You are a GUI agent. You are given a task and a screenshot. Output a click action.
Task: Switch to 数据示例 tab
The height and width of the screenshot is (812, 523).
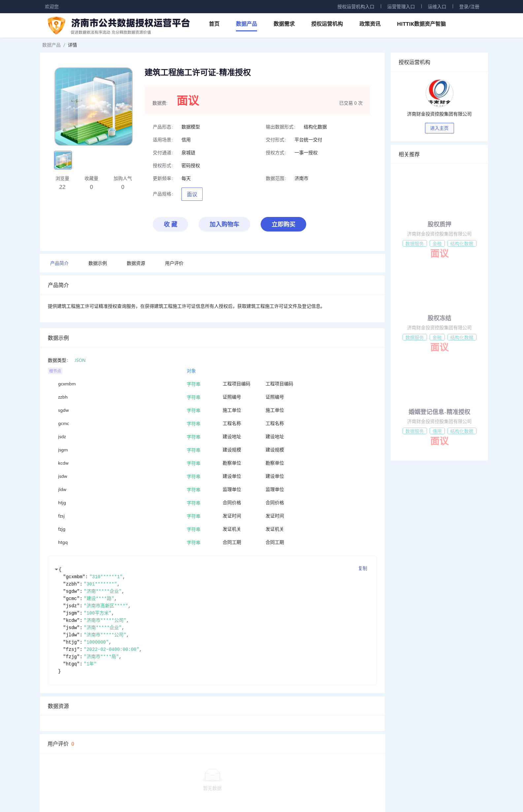click(97, 263)
